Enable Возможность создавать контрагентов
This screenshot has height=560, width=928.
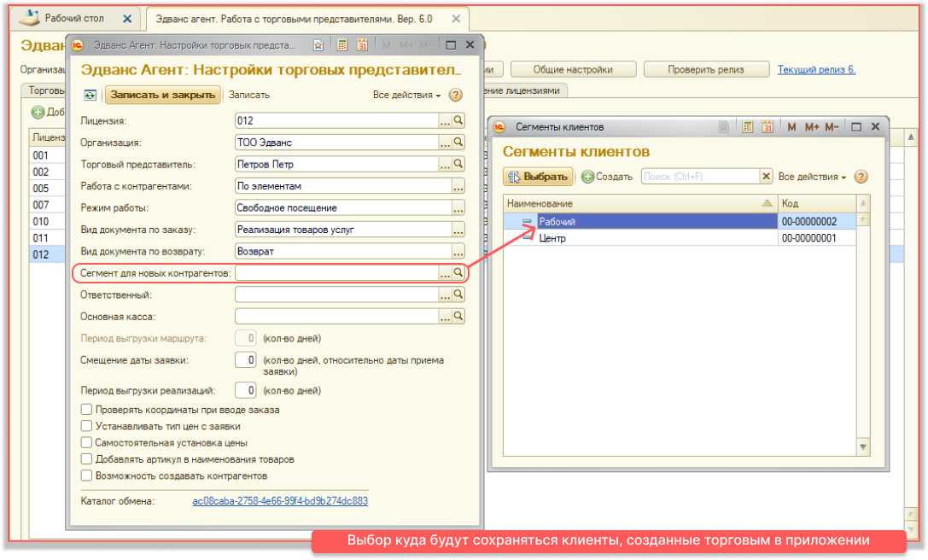tap(86, 476)
